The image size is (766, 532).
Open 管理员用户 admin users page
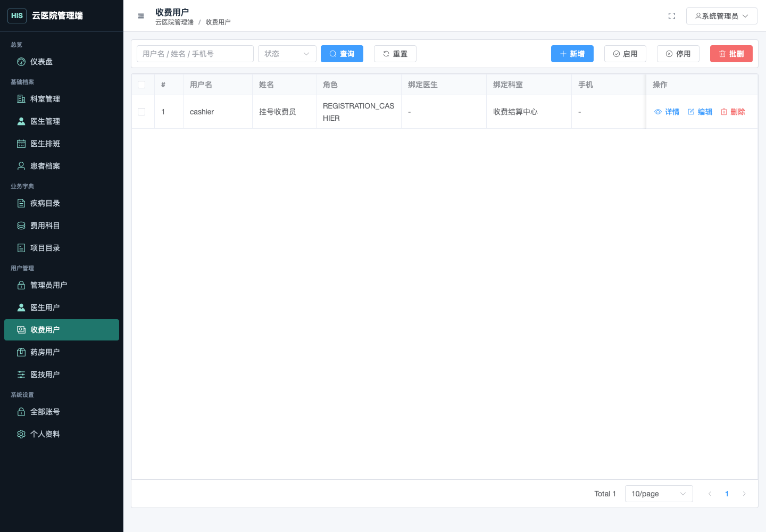(62, 285)
